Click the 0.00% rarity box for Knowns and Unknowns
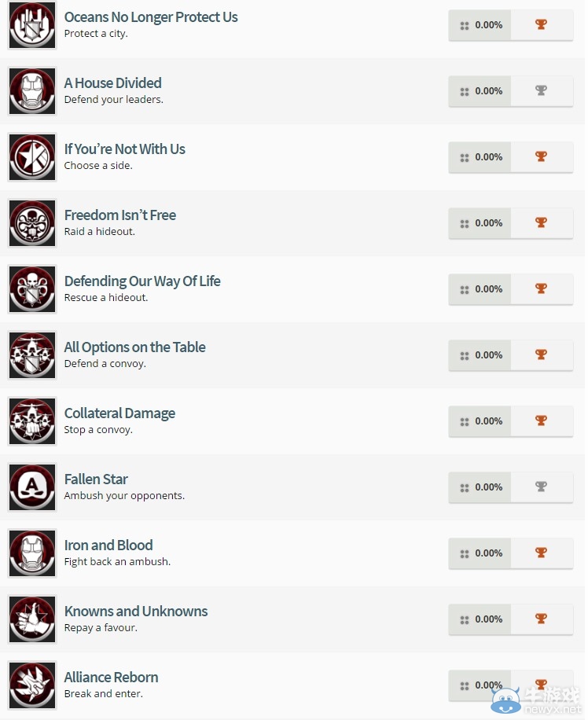The height and width of the screenshot is (720, 588). [480, 619]
